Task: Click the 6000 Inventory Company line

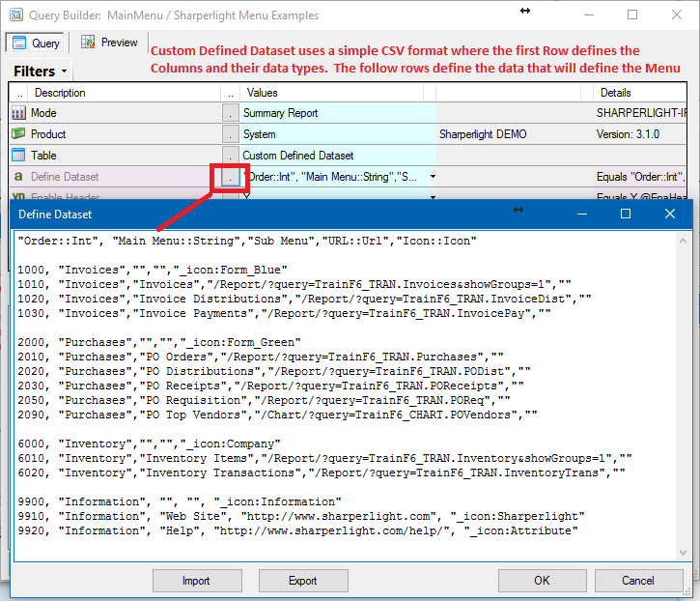Action: click(x=149, y=444)
